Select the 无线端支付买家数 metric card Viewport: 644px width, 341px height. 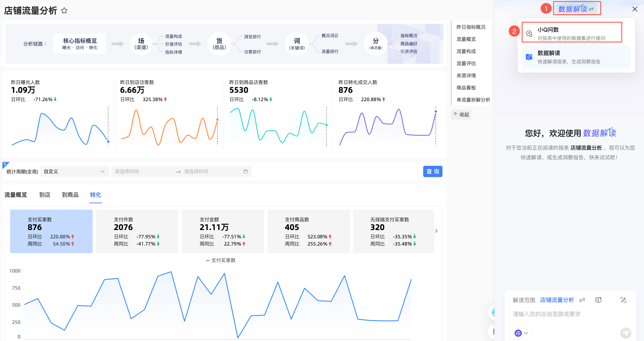pyautogui.click(x=394, y=231)
